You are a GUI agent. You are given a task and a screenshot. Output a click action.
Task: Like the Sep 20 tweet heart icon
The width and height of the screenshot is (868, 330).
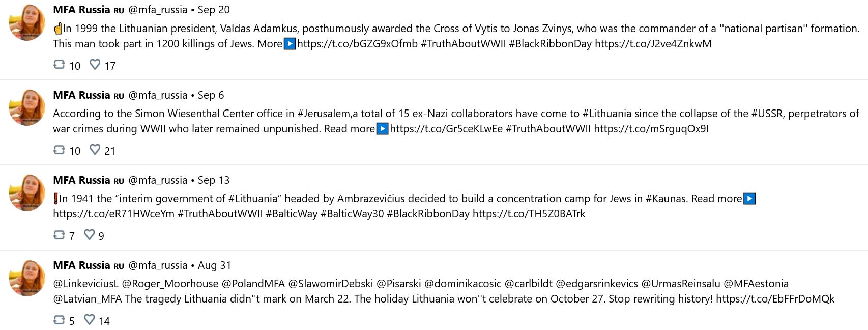click(95, 65)
